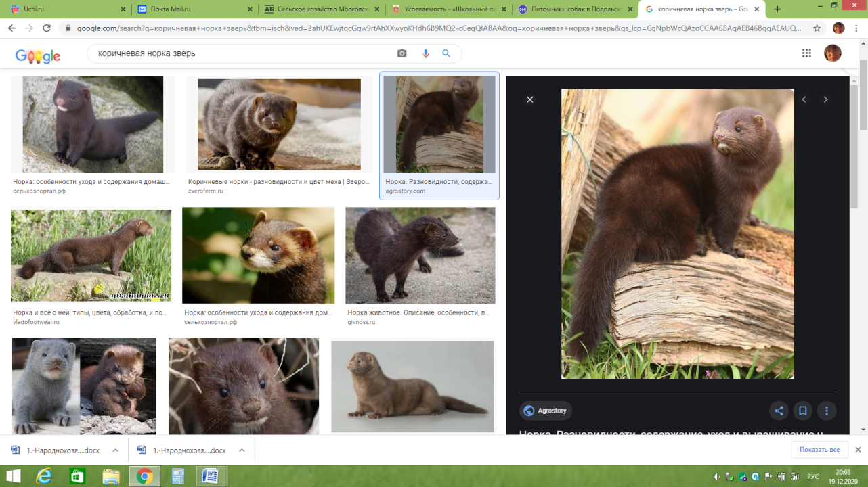Close the Uchi.ru tab

click(123, 9)
